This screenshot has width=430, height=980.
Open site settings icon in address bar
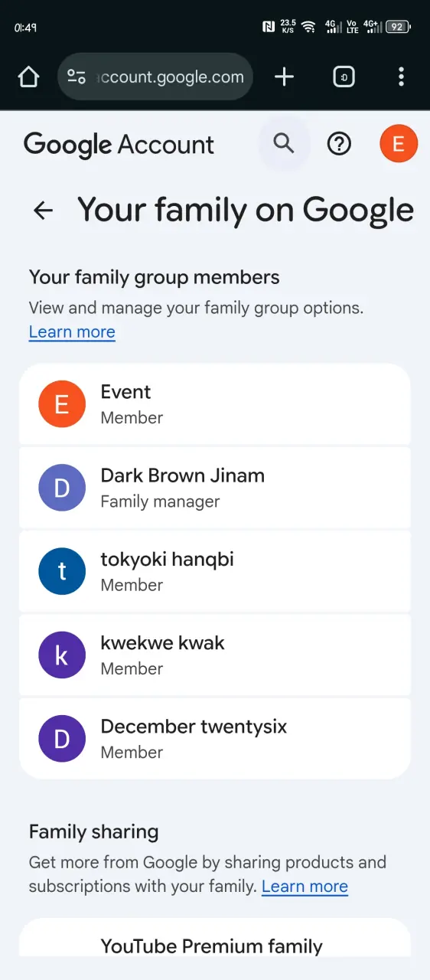tap(77, 77)
